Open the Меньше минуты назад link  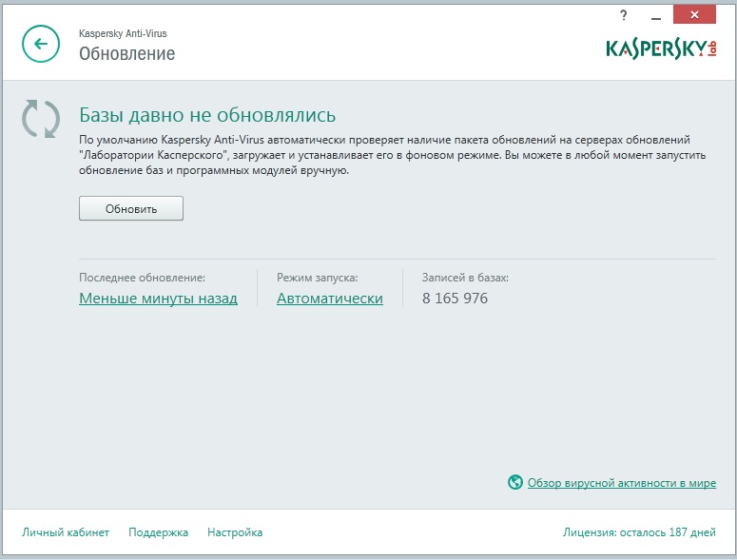click(158, 299)
